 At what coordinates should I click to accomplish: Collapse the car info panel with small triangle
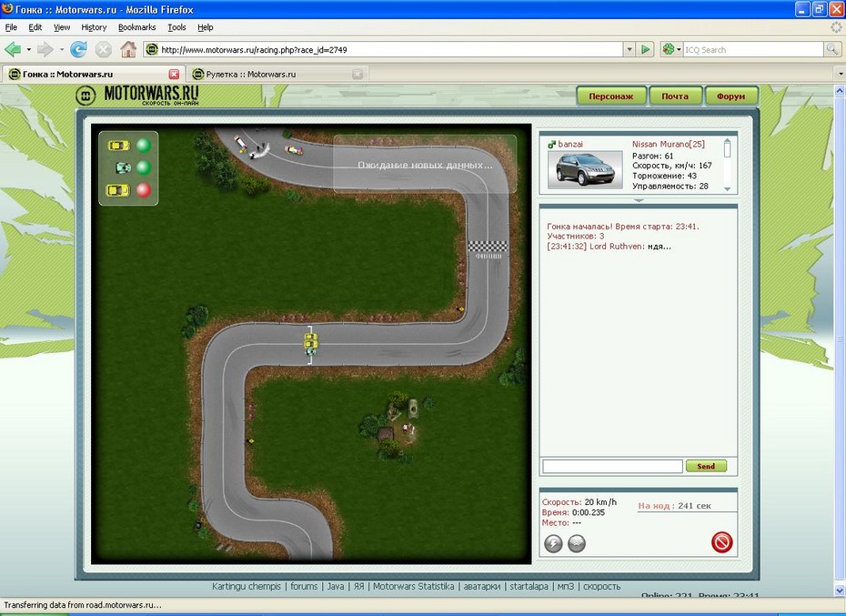tap(639, 200)
